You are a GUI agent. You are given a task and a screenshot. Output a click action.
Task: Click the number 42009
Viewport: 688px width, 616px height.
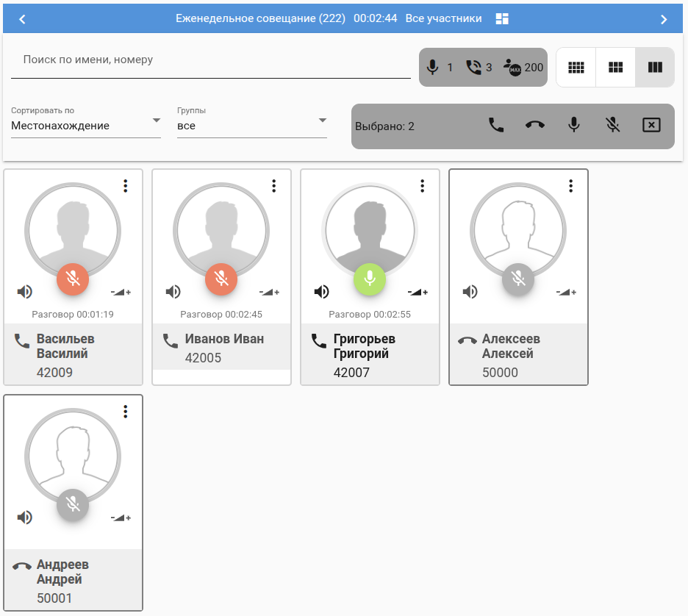pos(54,373)
